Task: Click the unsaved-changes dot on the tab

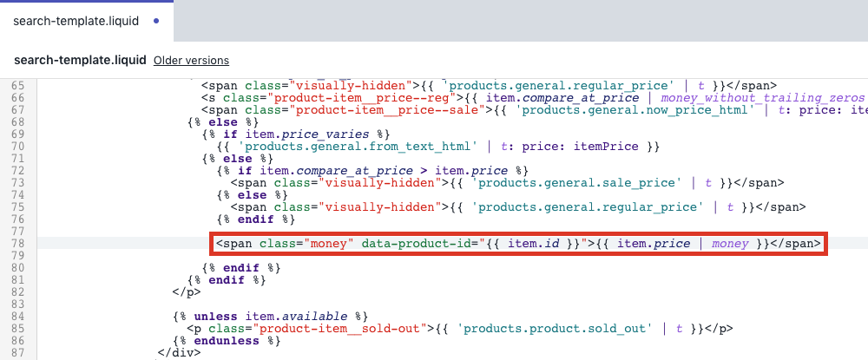Action: click(x=156, y=21)
